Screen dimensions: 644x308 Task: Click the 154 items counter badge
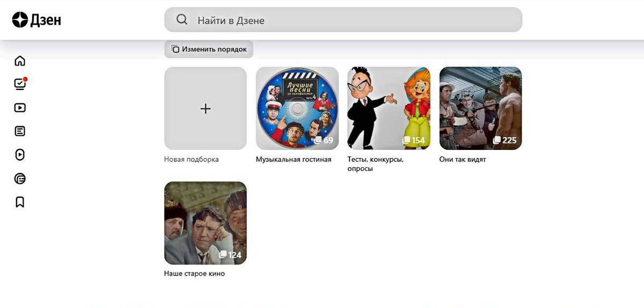[414, 140]
